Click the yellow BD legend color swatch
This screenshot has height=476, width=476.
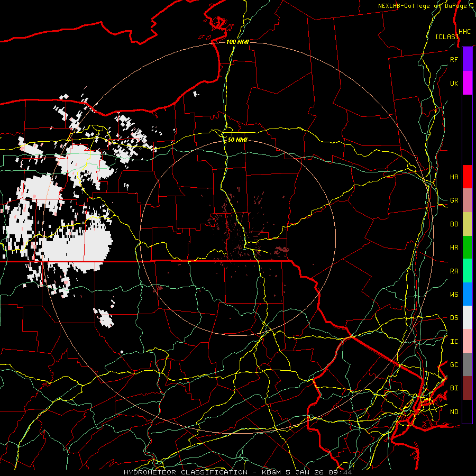[x=467, y=224]
